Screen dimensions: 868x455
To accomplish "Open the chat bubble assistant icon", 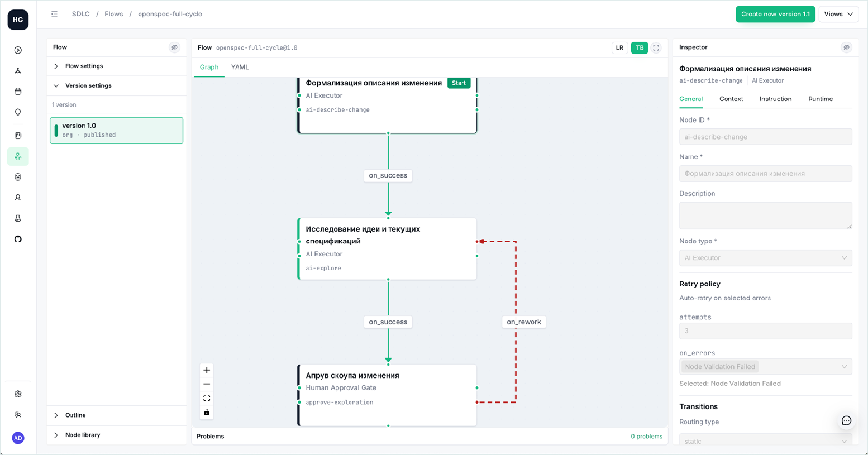I will [x=846, y=420].
